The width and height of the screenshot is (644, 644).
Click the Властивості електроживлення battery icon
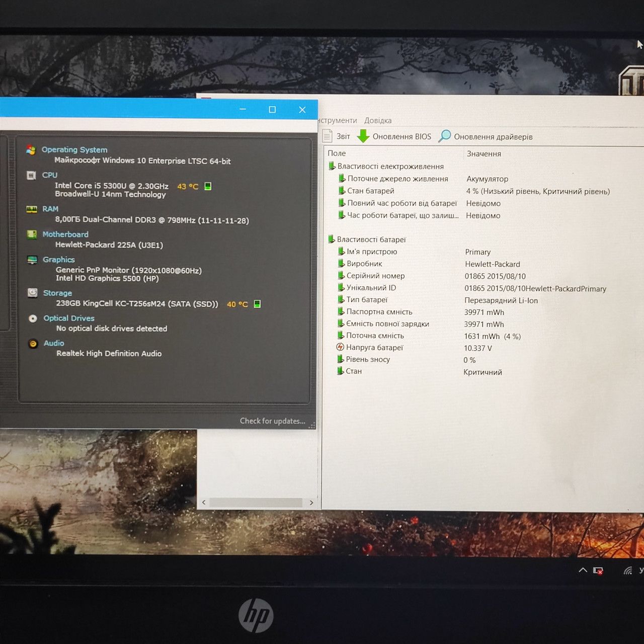click(x=332, y=166)
